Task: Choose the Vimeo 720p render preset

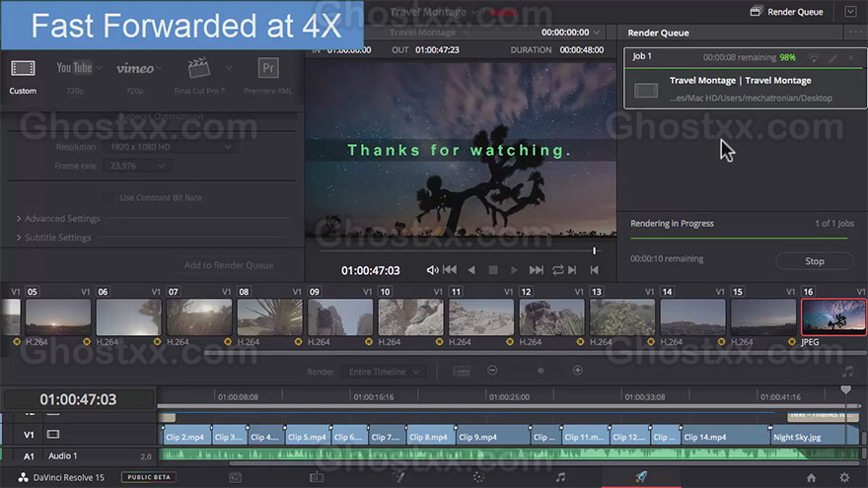Action: [x=134, y=69]
